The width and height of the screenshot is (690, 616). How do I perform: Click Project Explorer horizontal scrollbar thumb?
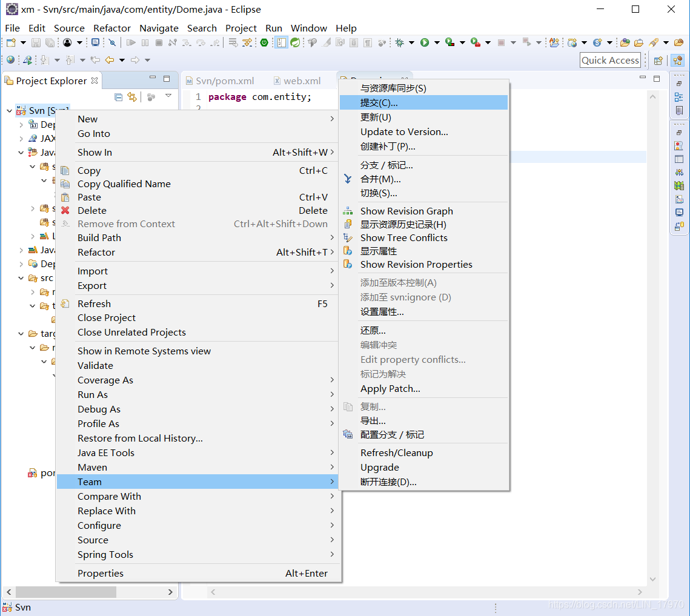(x=66, y=592)
